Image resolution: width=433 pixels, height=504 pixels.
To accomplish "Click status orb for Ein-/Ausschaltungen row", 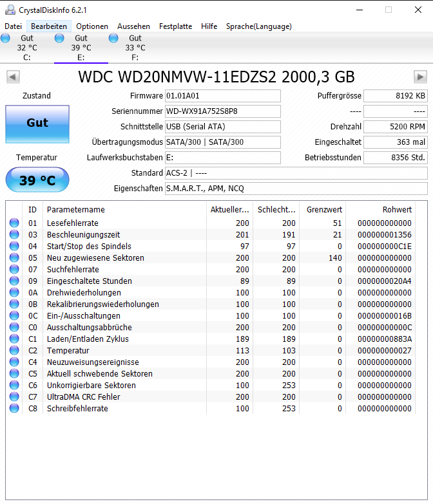I will 14,315.
